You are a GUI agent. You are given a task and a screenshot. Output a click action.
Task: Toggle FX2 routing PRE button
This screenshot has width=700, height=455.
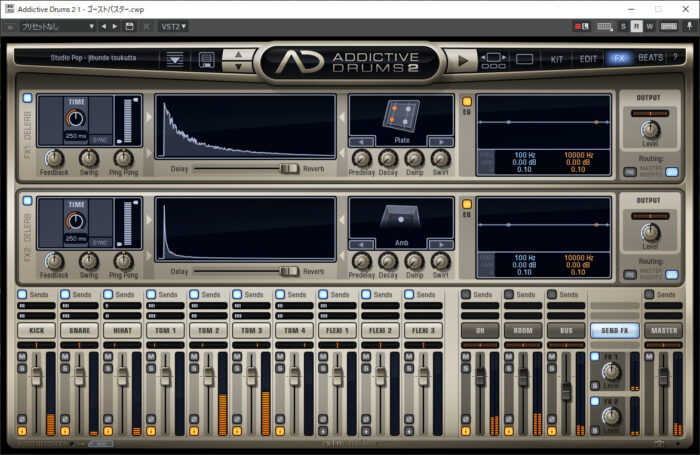click(630, 275)
